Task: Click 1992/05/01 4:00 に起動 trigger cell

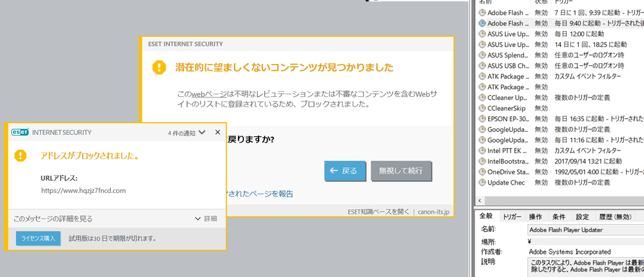Action: click(x=598, y=172)
